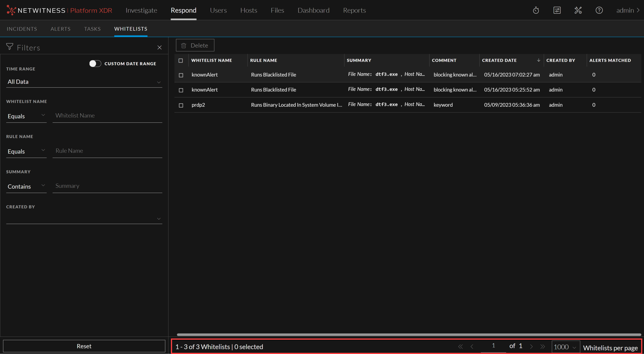Screen dimensions: 644x354
Task: Go to next page arrow
Action: 531,347
